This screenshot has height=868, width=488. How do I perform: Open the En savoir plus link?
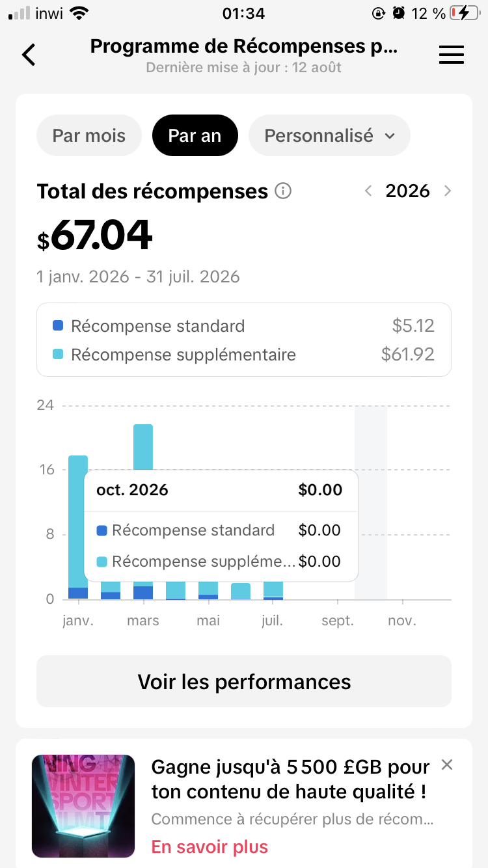210,847
